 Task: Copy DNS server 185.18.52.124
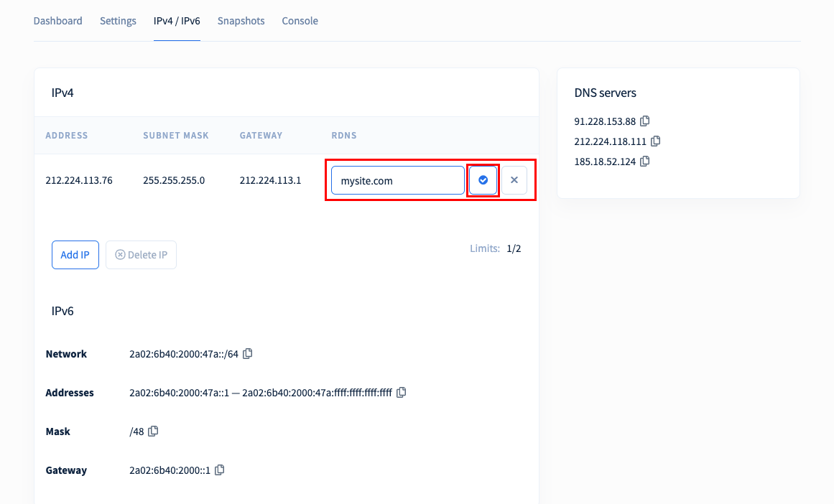[x=644, y=161]
